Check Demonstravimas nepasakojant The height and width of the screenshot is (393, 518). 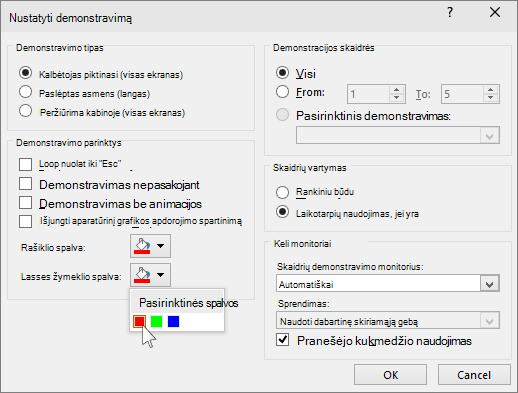(26, 184)
